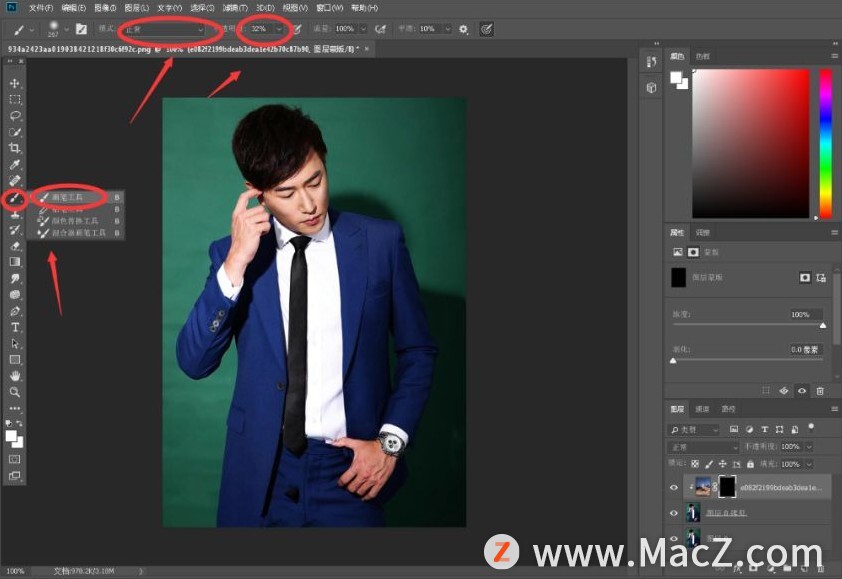Select the Eyedropper tool

click(x=14, y=165)
